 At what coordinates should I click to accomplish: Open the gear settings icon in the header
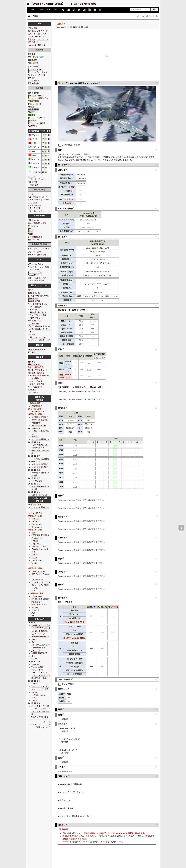pyautogui.click(x=157, y=16)
